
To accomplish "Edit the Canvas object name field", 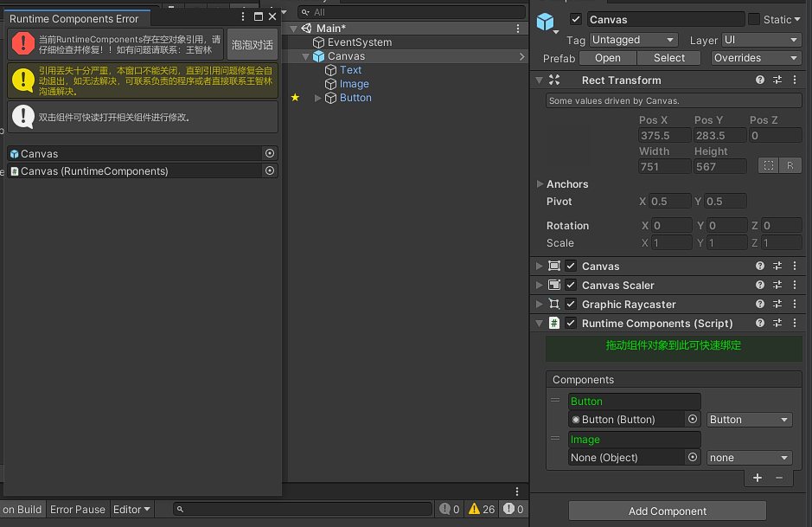I will 666,20.
